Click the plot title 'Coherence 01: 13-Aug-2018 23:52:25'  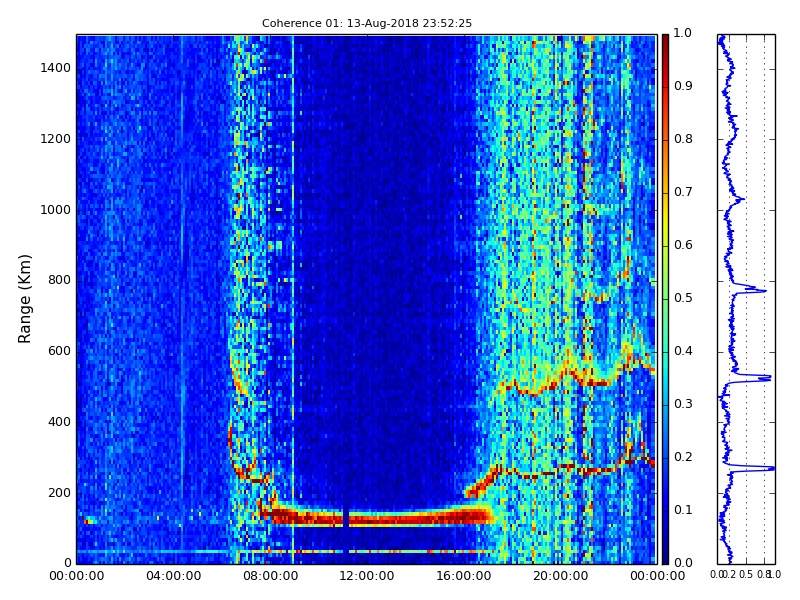[367, 23]
